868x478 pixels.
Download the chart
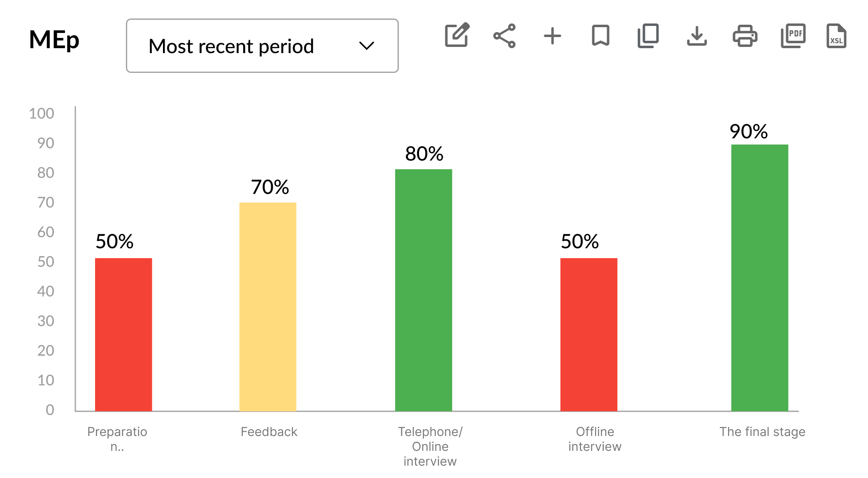[x=697, y=36]
